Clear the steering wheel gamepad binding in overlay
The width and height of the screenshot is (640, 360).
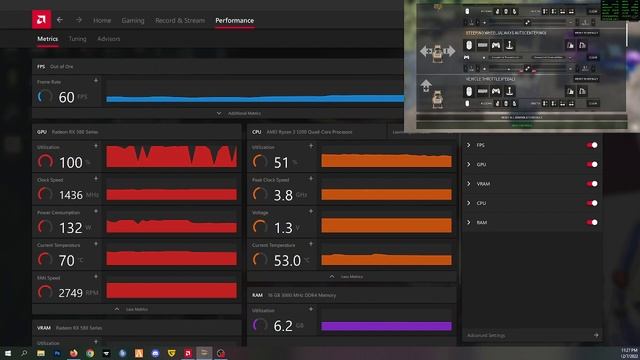point(593,58)
